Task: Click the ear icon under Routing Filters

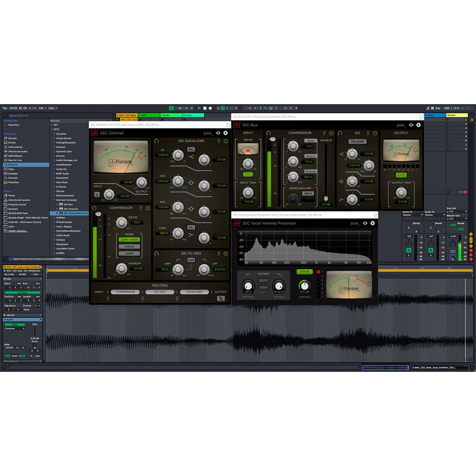Action: click(142, 299)
